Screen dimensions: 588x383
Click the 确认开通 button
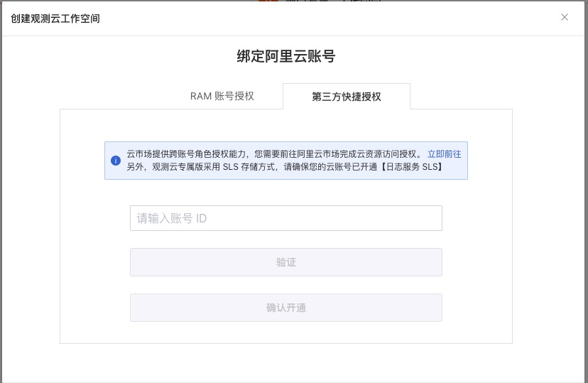[285, 308]
